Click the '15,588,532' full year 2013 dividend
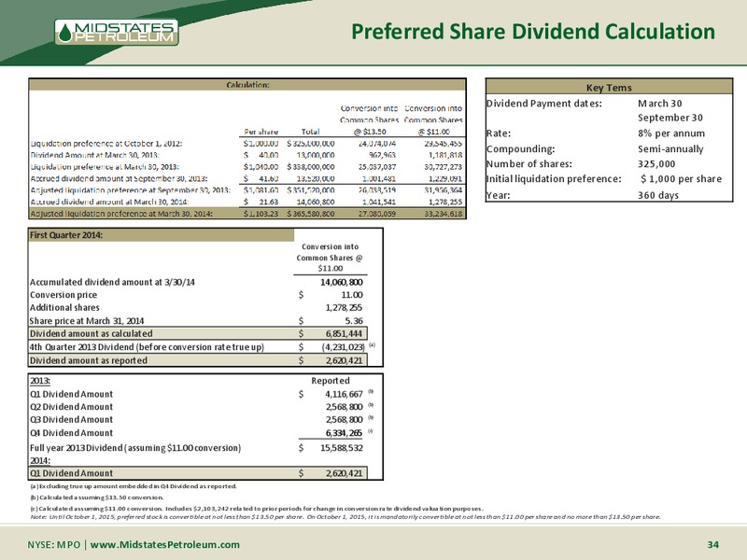The height and width of the screenshot is (560, 747). click(x=342, y=448)
